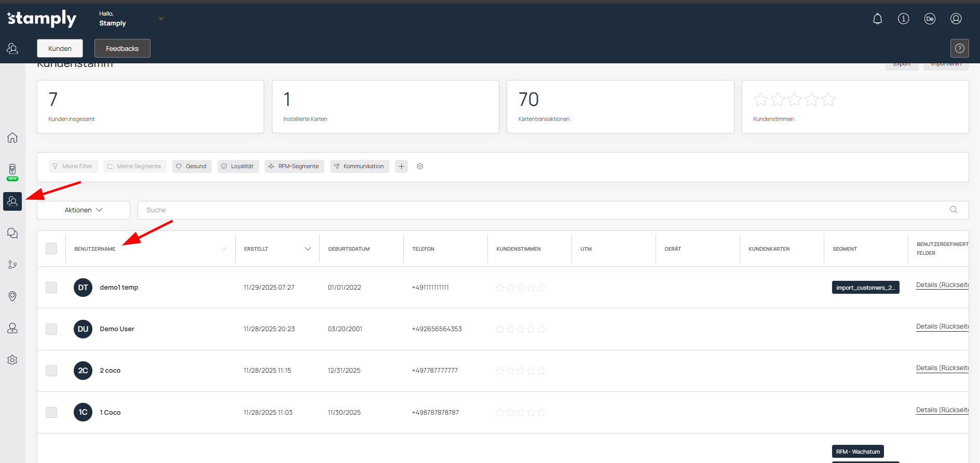This screenshot has height=463, width=980.
Task: Open the chat bubbles sidebar icon
Action: pos(12,233)
